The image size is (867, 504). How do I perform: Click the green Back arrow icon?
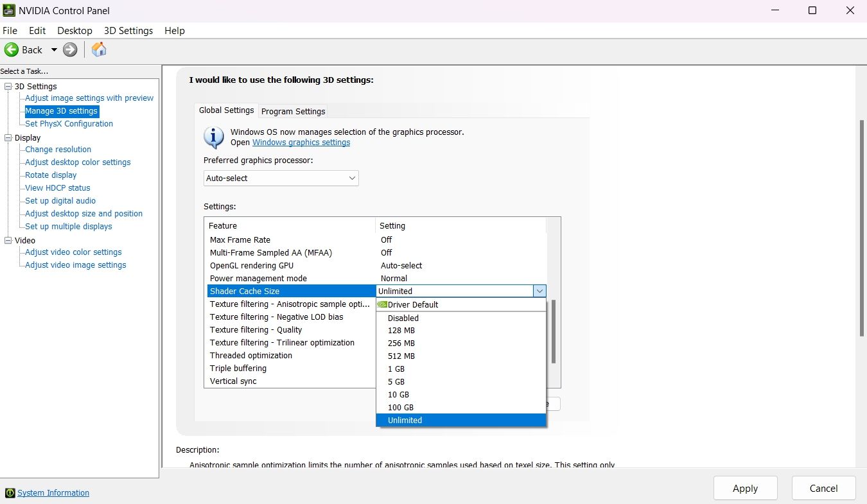tap(12, 49)
